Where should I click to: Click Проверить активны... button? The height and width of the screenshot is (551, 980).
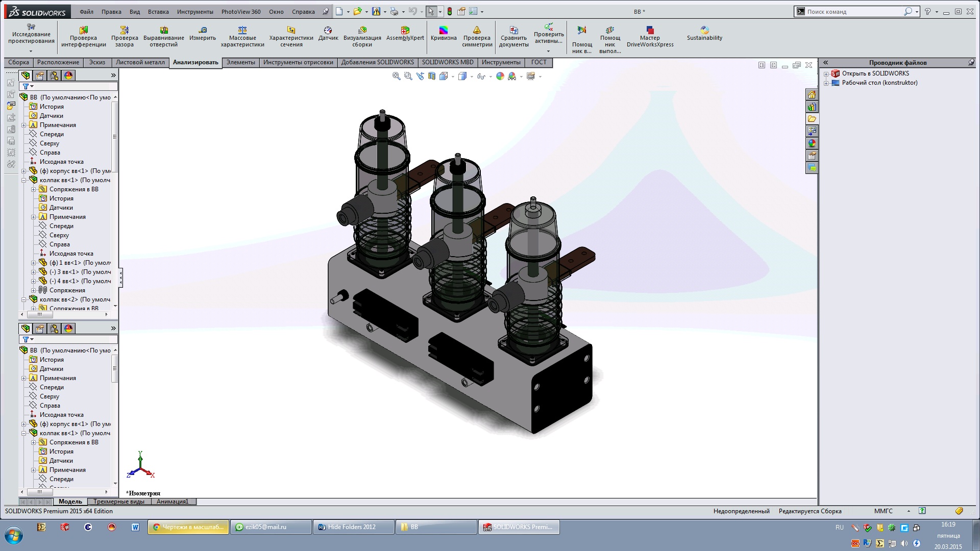click(549, 38)
